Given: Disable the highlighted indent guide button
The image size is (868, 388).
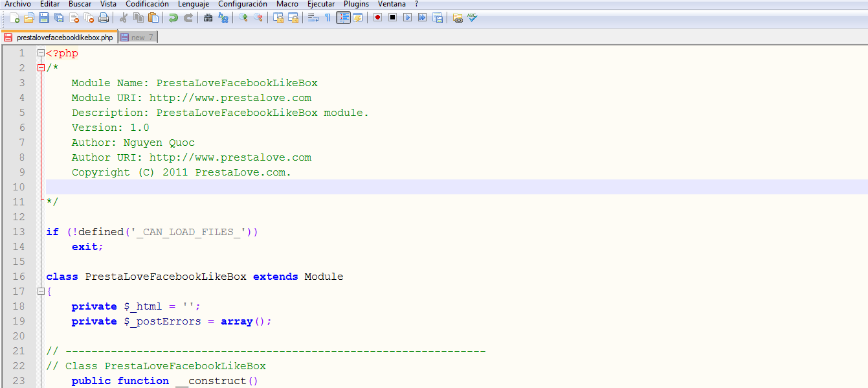Looking at the screenshot, I should point(343,17).
